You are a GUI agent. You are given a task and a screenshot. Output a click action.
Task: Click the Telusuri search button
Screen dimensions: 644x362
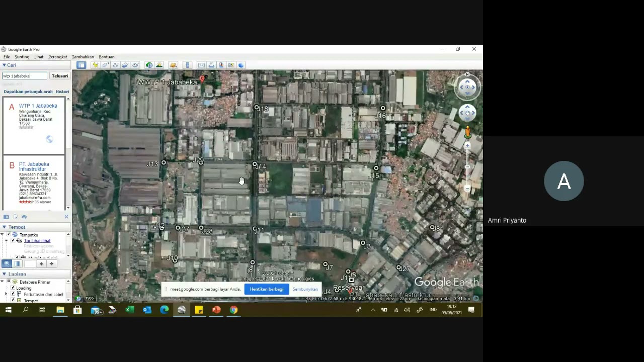60,76
